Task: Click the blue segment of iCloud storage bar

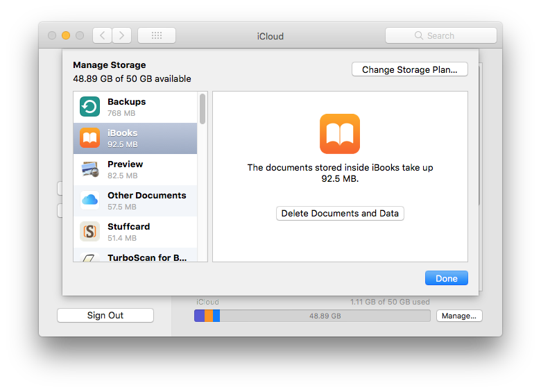Action: point(216,316)
